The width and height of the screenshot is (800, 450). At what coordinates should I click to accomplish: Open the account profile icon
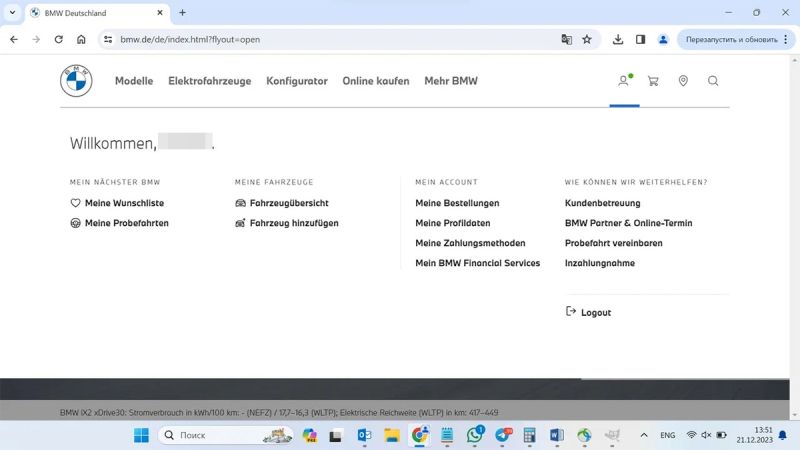click(x=624, y=81)
